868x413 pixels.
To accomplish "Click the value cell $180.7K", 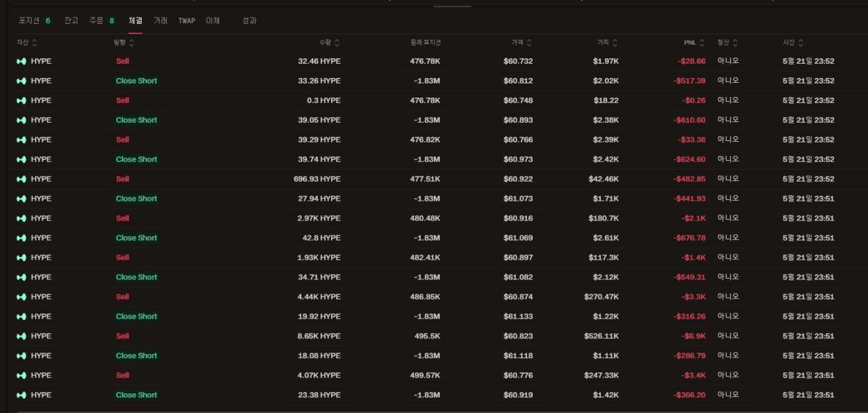I will click(x=604, y=218).
